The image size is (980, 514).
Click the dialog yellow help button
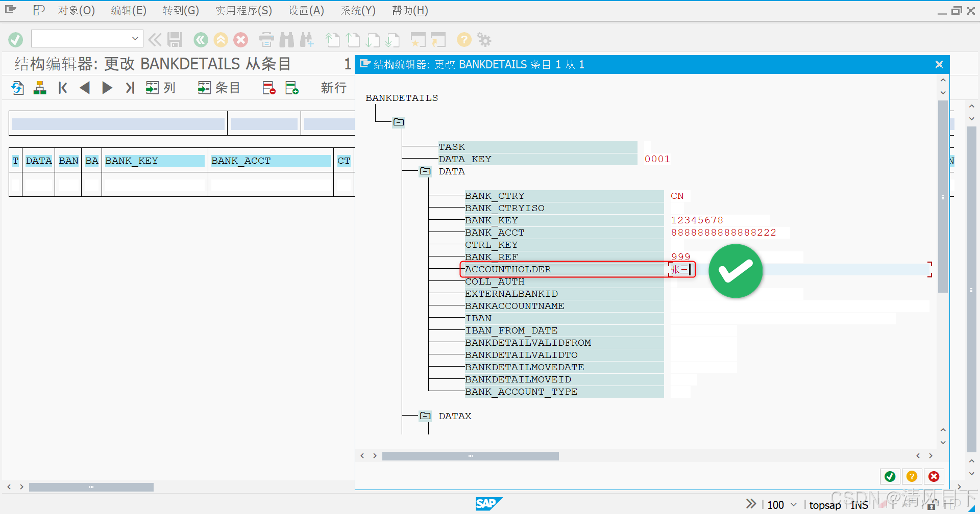[x=912, y=476]
